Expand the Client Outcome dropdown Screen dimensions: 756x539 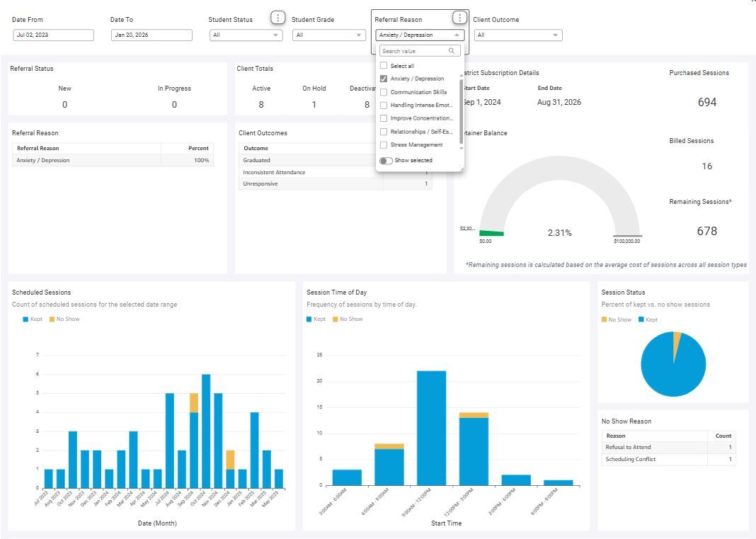[x=518, y=35]
